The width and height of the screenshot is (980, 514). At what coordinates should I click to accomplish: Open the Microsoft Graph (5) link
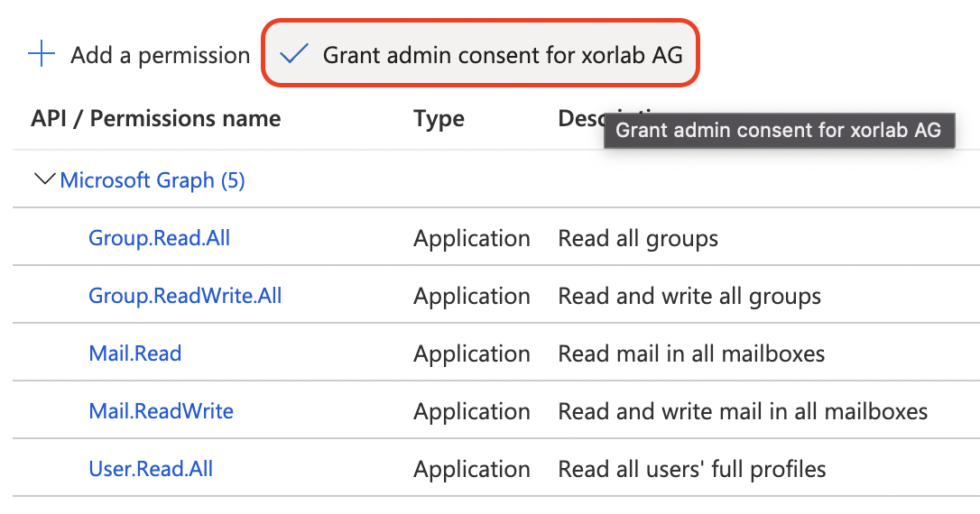153,180
